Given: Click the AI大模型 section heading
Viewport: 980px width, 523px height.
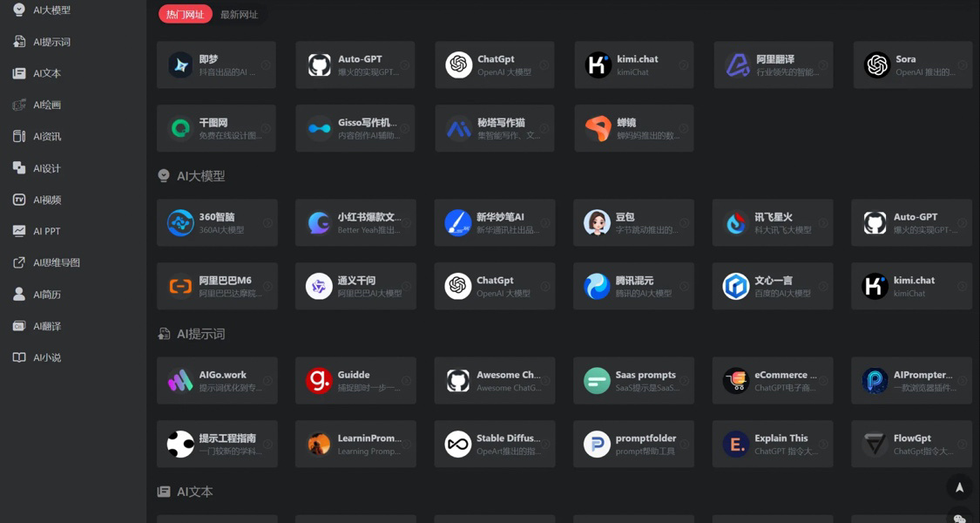Looking at the screenshot, I should click(x=200, y=176).
